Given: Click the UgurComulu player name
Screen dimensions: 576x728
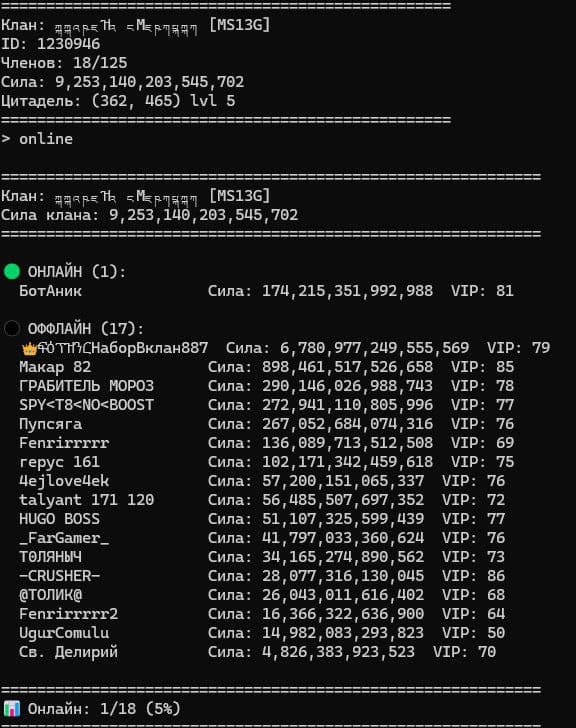Looking at the screenshot, I should (64, 633).
